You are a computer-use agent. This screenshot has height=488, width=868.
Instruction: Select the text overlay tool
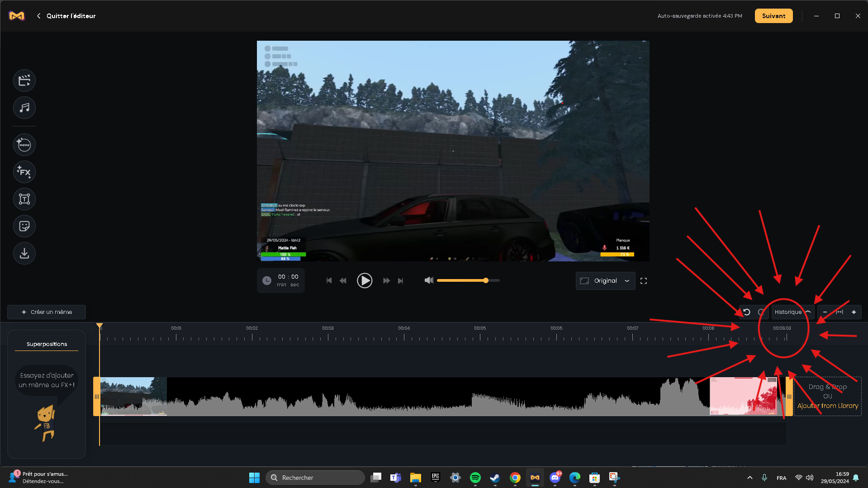coord(24,199)
